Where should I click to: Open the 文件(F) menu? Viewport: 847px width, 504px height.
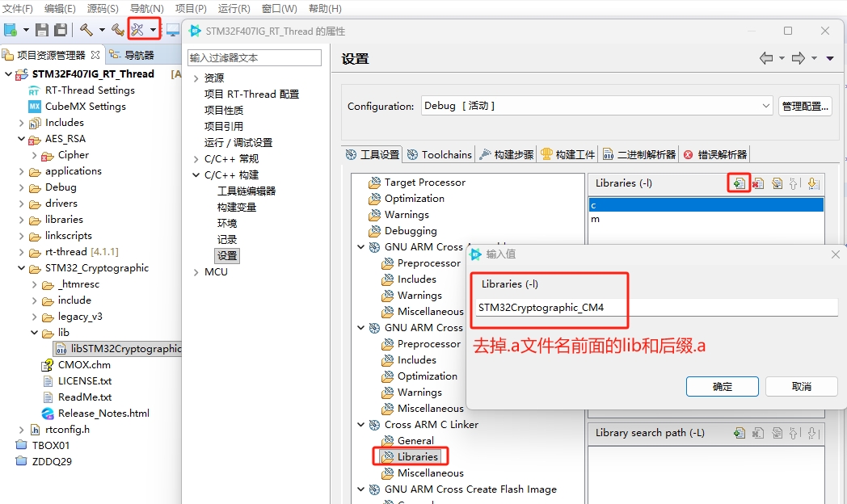point(18,9)
